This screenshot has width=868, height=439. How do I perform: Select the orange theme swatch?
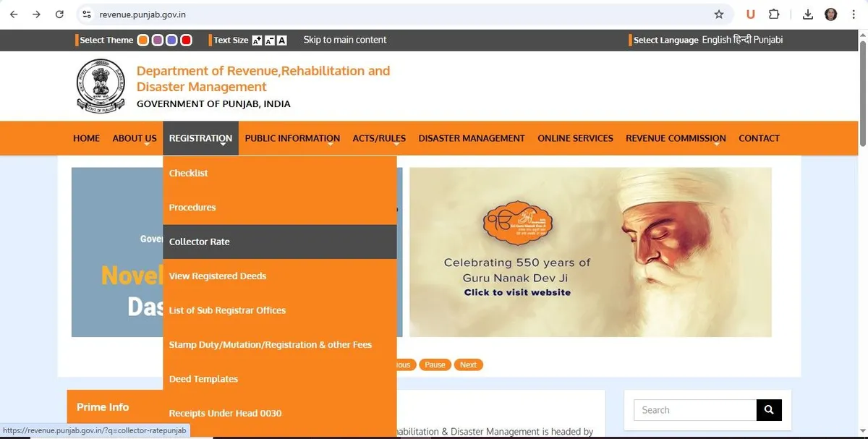tap(143, 41)
